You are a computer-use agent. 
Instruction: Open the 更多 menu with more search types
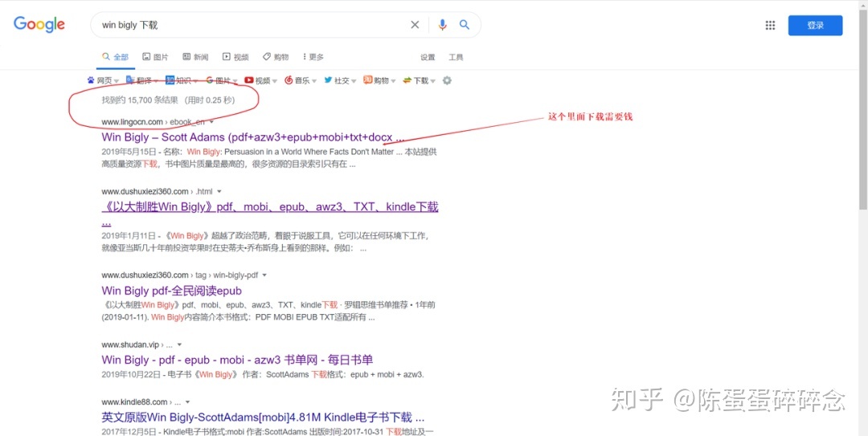pos(313,57)
